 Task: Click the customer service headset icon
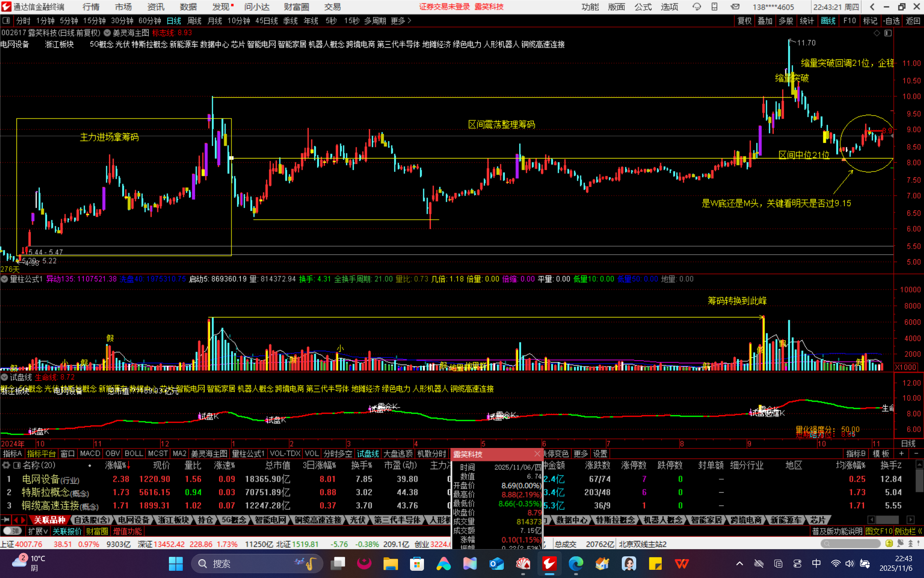click(696, 7)
